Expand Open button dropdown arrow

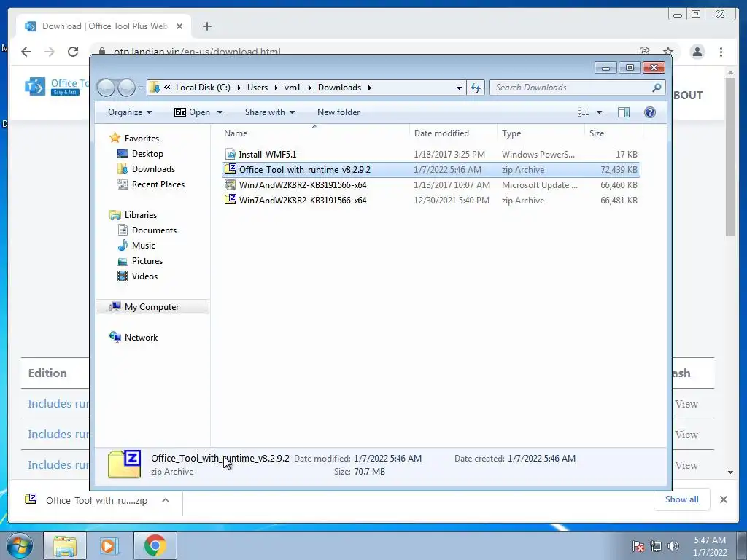tap(220, 112)
